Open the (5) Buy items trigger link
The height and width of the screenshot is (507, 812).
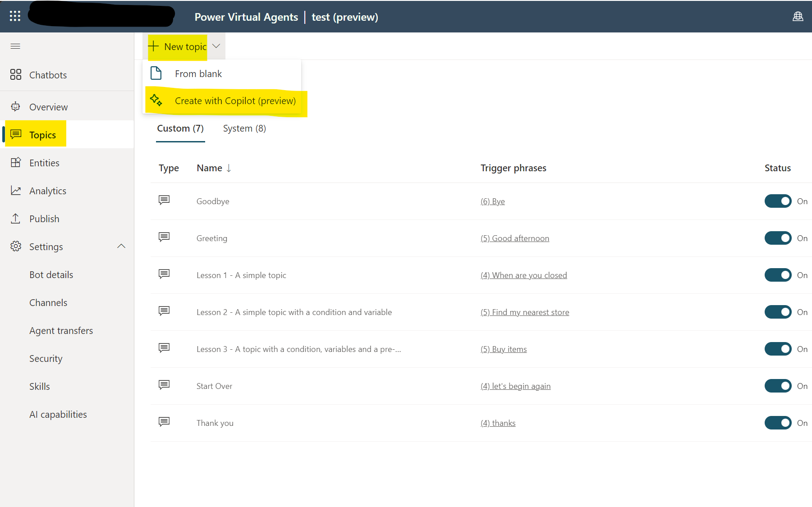pyautogui.click(x=504, y=349)
